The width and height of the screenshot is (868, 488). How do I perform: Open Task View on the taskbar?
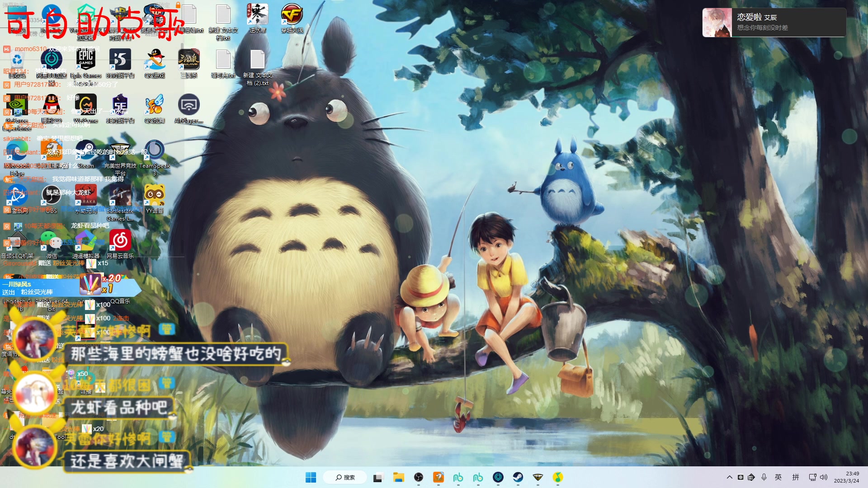378,477
